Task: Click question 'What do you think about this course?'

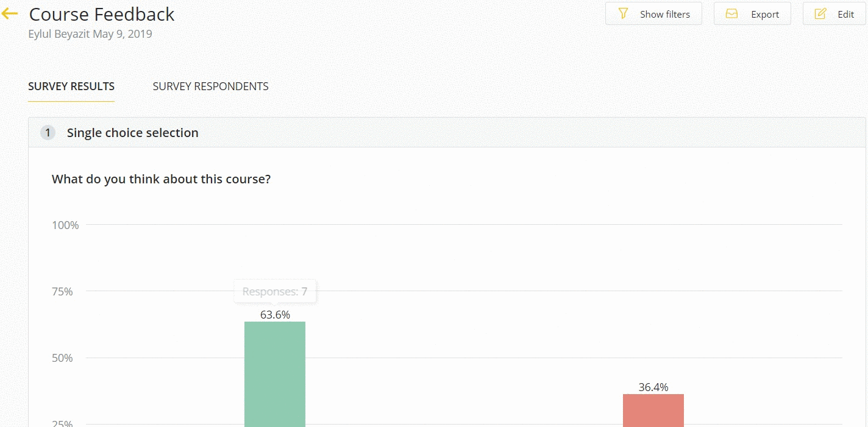Action: click(x=161, y=180)
